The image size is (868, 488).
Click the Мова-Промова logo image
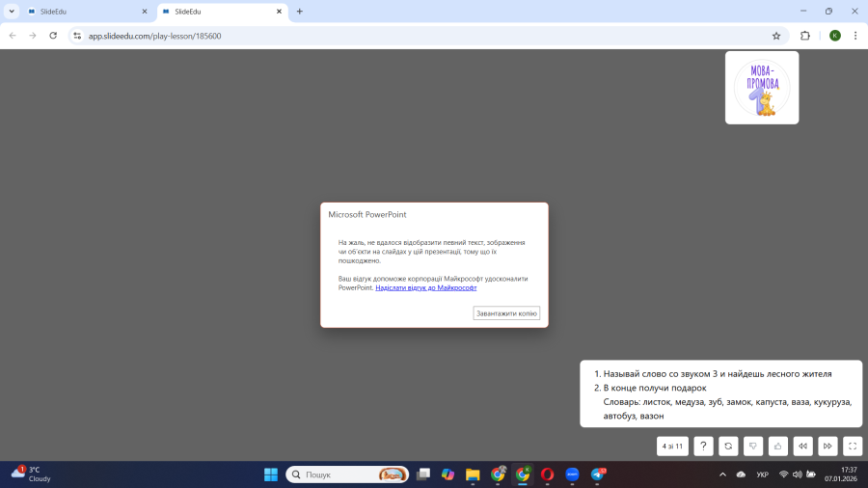point(762,88)
